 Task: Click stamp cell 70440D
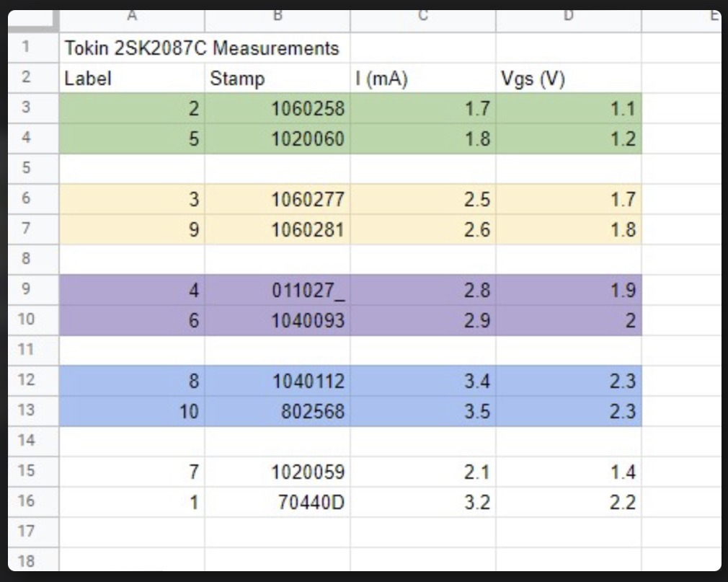(278, 502)
